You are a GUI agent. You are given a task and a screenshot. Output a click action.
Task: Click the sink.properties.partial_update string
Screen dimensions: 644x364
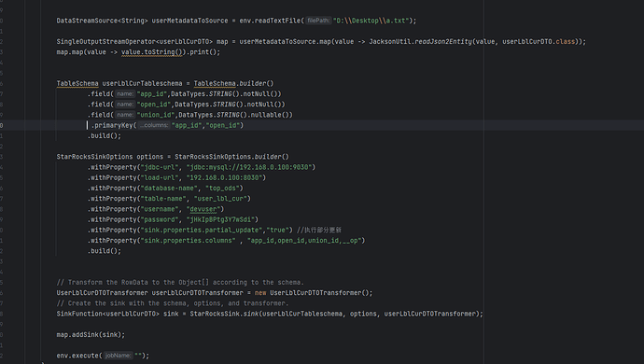coord(203,231)
